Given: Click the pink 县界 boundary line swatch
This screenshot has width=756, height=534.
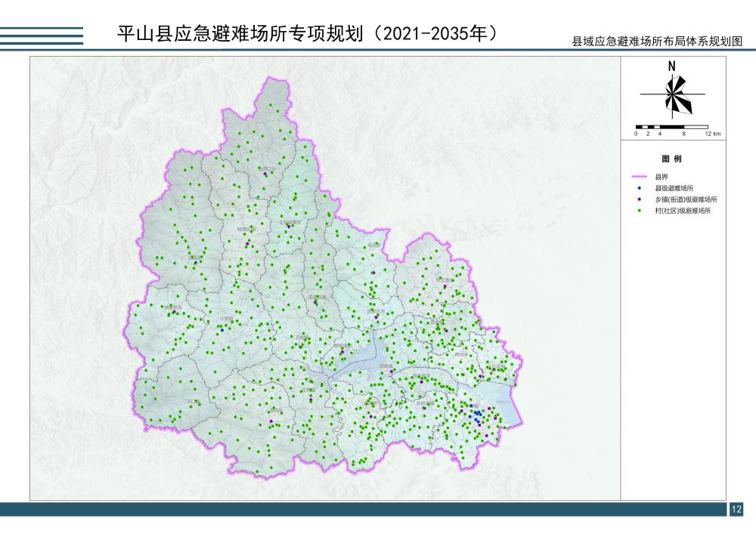Looking at the screenshot, I should [640, 175].
